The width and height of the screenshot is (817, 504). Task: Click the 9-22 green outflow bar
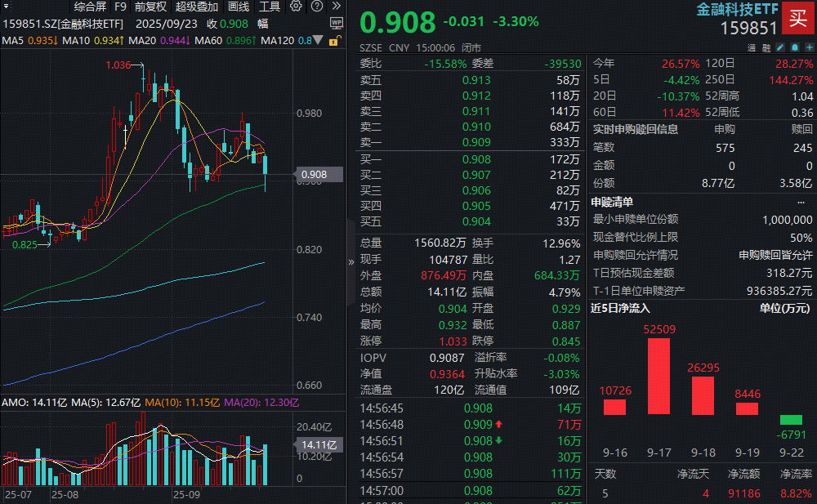[x=791, y=420]
